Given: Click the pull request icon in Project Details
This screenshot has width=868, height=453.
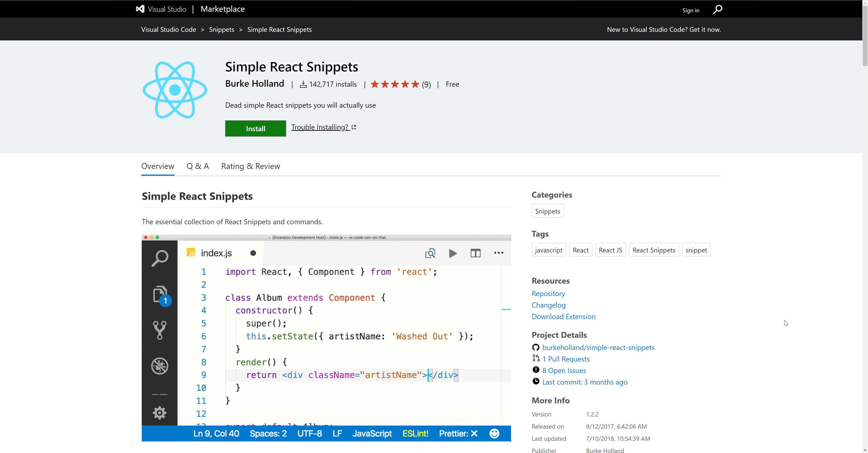Looking at the screenshot, I should (536, 358).
